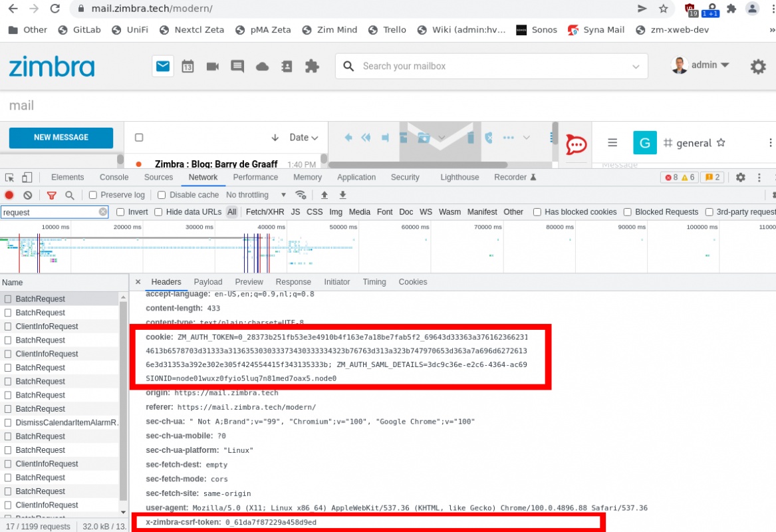Viewport: 776px width, 532px height.
Task: Enable the Preserve log checkbox
Action: (93, 196)
